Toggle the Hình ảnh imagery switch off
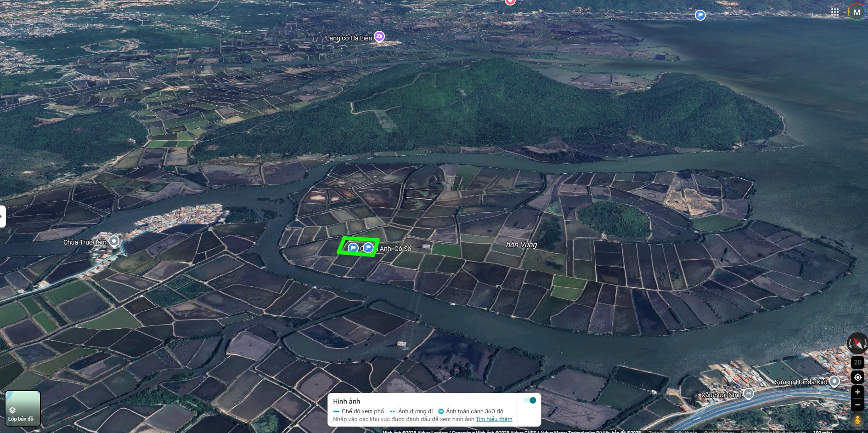 coord(530,400)
